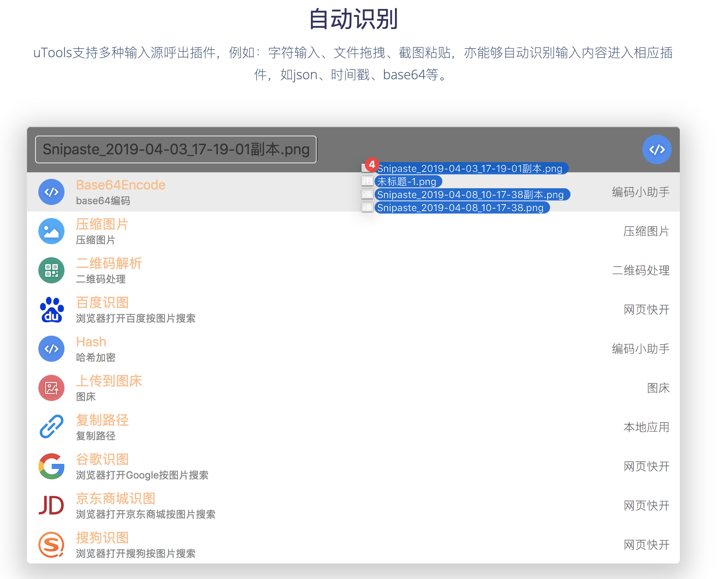
Task: Click the 浏览器打开京东商城按图片搜索 description
Action: [x=146, y=514]
